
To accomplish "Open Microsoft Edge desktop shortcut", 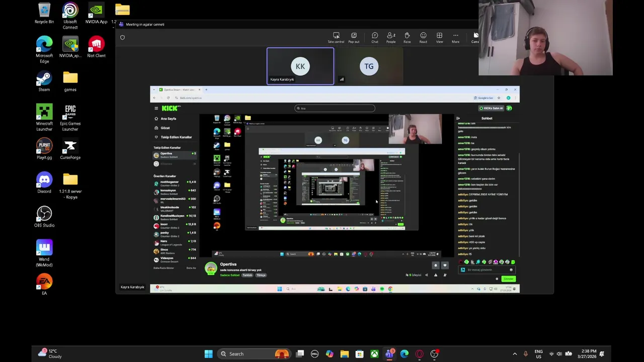I will [x=44, y=50].
